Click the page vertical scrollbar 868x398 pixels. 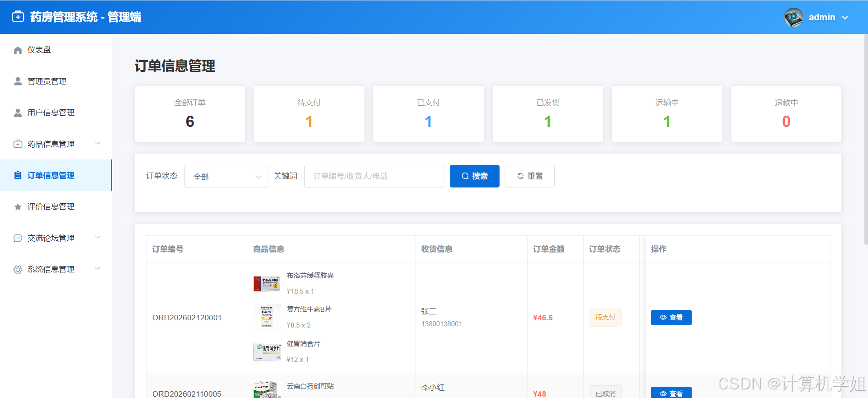[x=866, y=140]
